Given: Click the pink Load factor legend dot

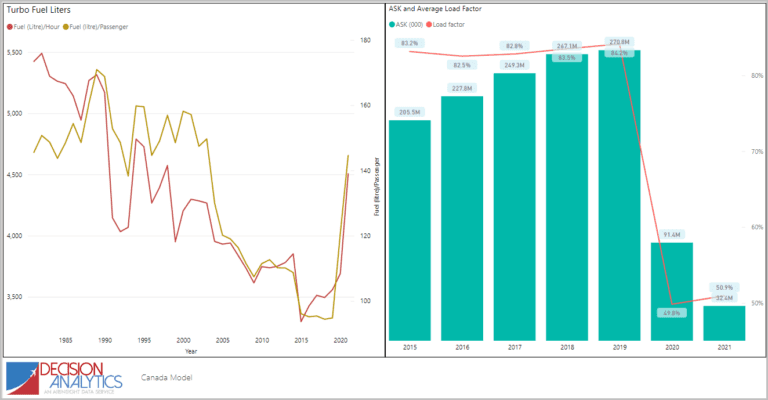Looking at the screenshot, I should pyautogui.click(x=429, y=24).
